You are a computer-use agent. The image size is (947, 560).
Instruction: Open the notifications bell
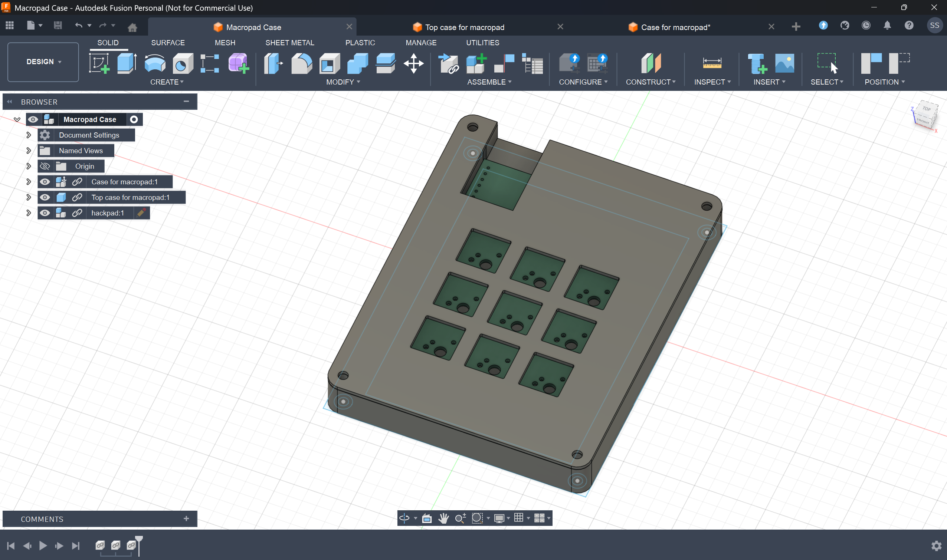[x=887, y=25]
